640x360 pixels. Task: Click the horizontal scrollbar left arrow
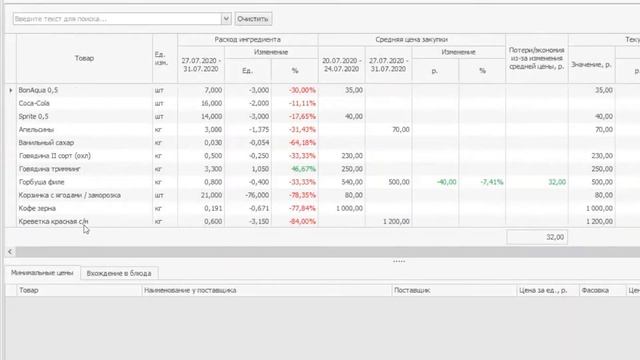pos(10,252)
